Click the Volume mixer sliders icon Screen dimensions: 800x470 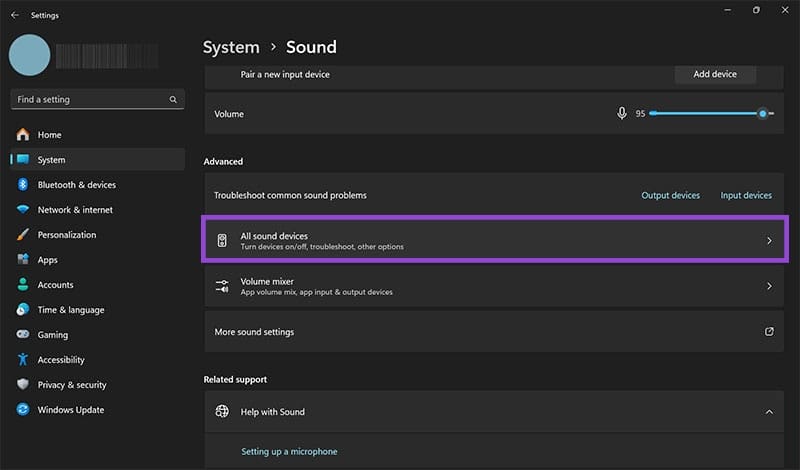click(222, 286)
